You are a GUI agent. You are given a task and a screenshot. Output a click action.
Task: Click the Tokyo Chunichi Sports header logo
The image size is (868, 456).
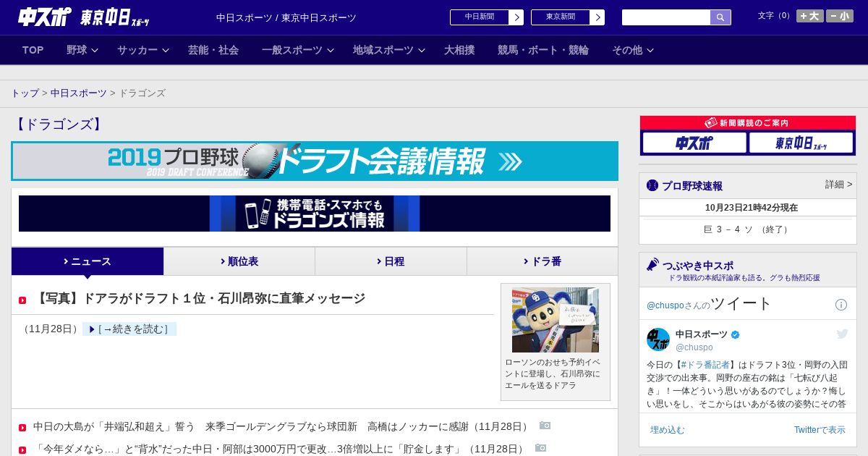coord(114,17)
